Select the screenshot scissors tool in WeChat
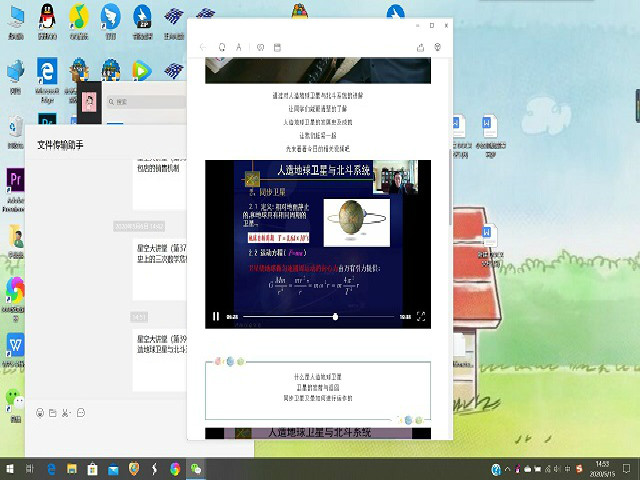The width and height of the screenshot is (640, 480). pos(66,413)
